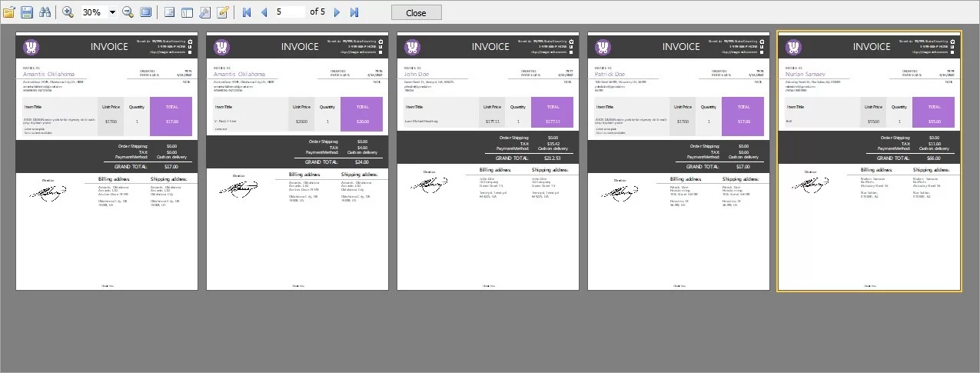Select the Amantis Oklahoma $17.00 invoice page

click(107, 162)
